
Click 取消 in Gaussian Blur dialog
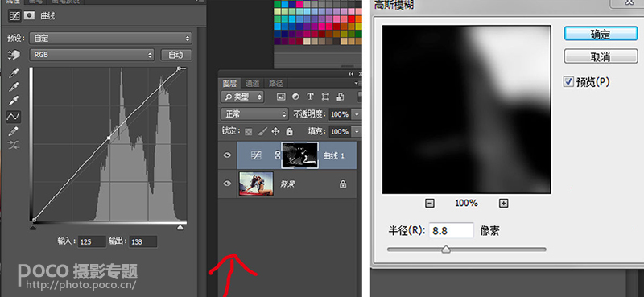click(x=601, y=56)
